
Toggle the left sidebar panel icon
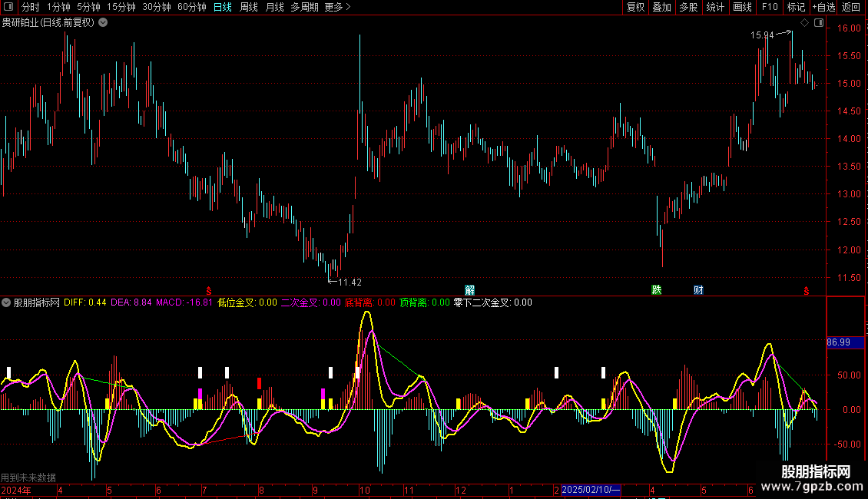pyautogui.click(x=8, y=7)
